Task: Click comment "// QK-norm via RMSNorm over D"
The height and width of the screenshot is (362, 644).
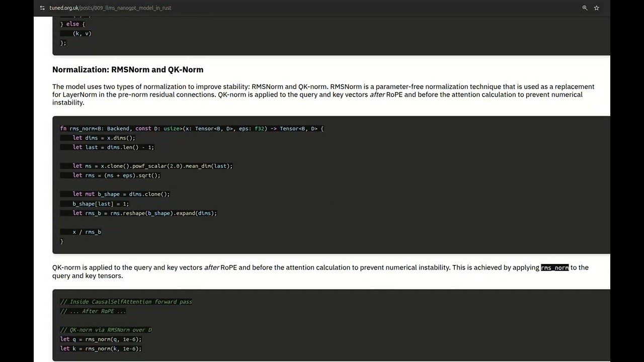Action: (106, 330)
